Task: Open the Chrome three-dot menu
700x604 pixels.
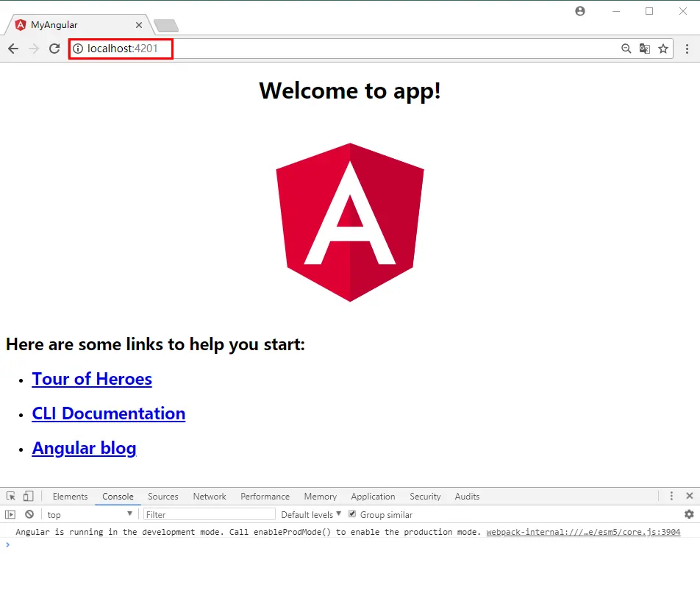Action: click(687, 49)
